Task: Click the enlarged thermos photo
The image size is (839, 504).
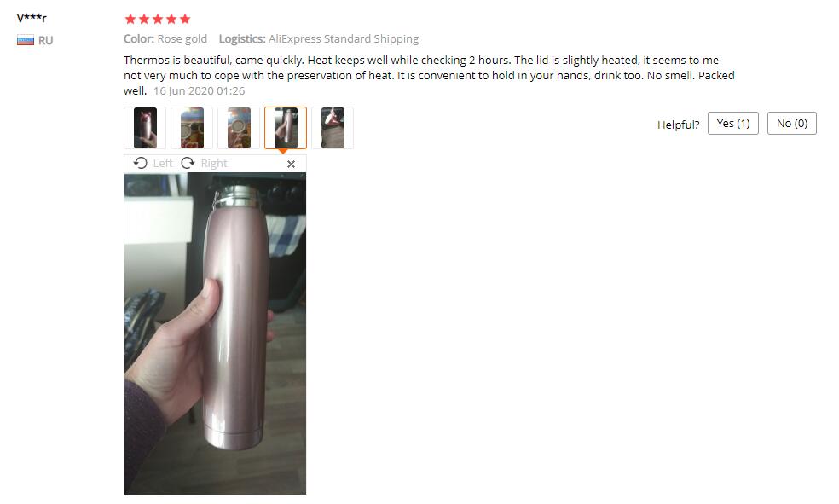Action: pyautogui.click(x=215, y=333)
